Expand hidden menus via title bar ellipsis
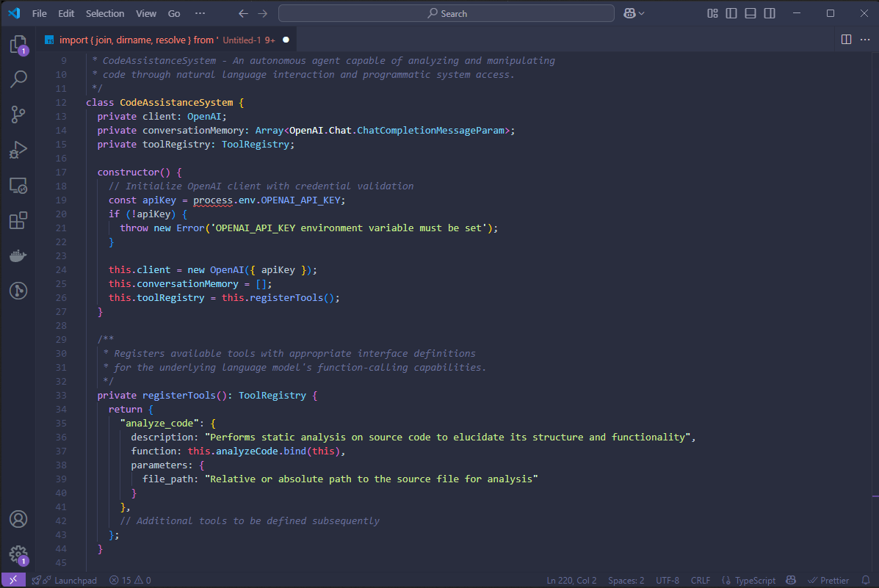The width and height of the screenshot is (879, 588). pyautogui.click(x=200, y=13)
